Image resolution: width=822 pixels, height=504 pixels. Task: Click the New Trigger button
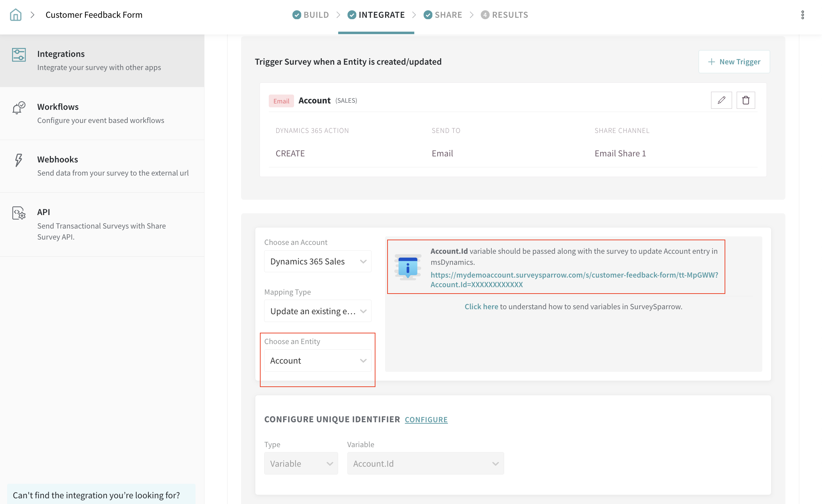tap(734, 62)
